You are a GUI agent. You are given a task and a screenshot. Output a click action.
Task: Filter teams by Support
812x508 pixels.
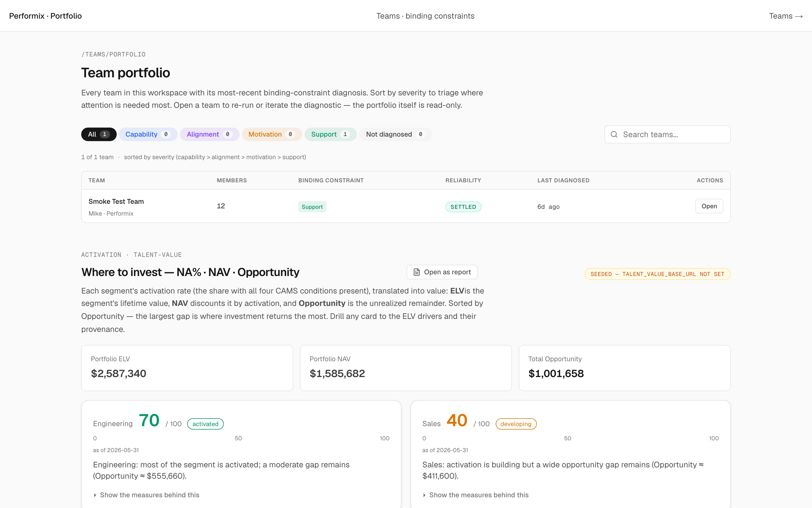pyautogui.click(x=330, y=134)
